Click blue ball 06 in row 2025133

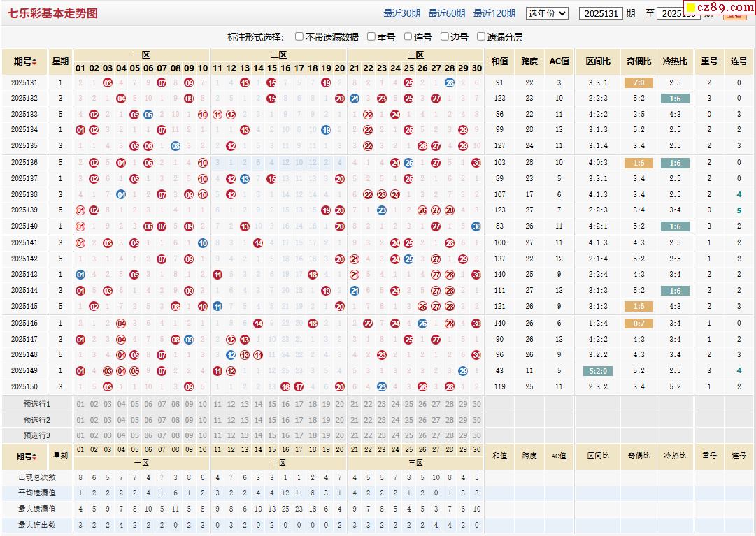[x=148, y=115]
